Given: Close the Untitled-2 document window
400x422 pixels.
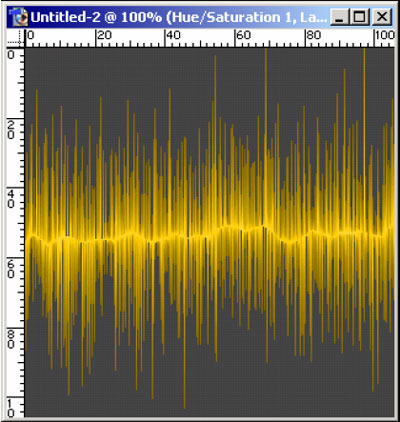Looking at the screenshot, I should click(x=381, y=17).
